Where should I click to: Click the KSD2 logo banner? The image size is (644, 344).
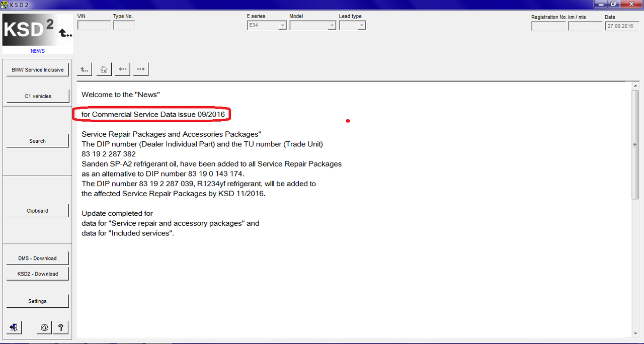click(38, 31)
